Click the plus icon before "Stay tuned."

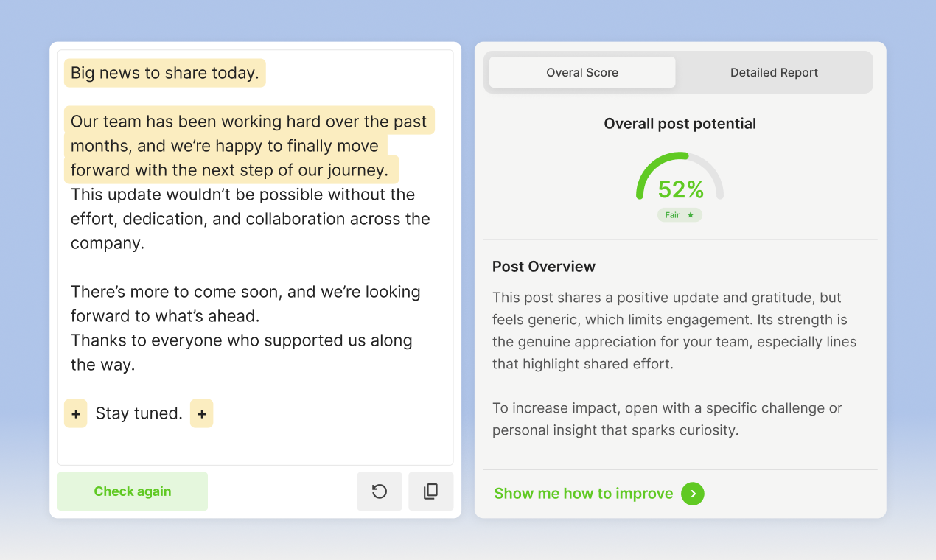point(75,413)
